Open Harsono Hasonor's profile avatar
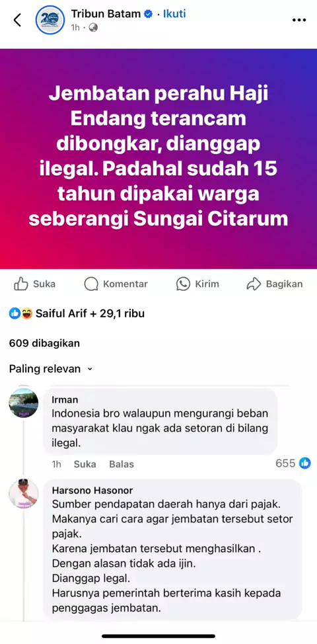Screen dimensions: 317x644 point(24,493)
